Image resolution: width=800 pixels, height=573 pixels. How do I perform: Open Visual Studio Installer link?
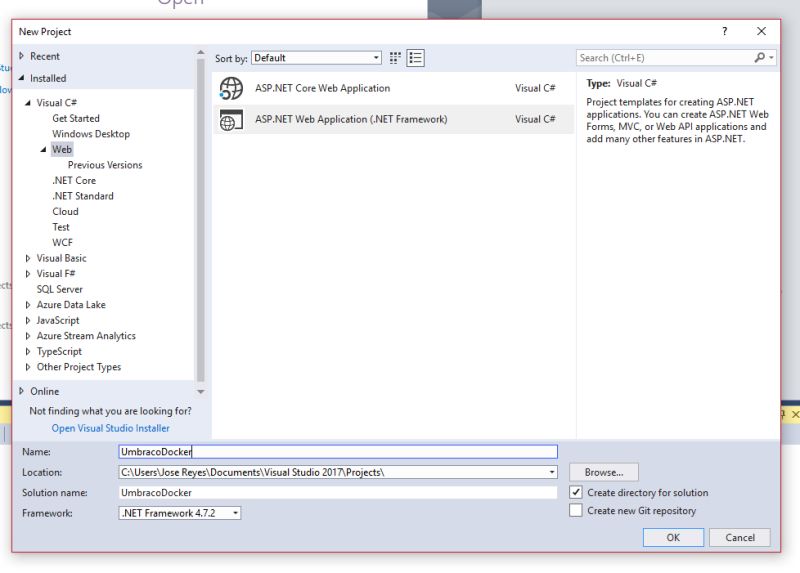[111, 428]
